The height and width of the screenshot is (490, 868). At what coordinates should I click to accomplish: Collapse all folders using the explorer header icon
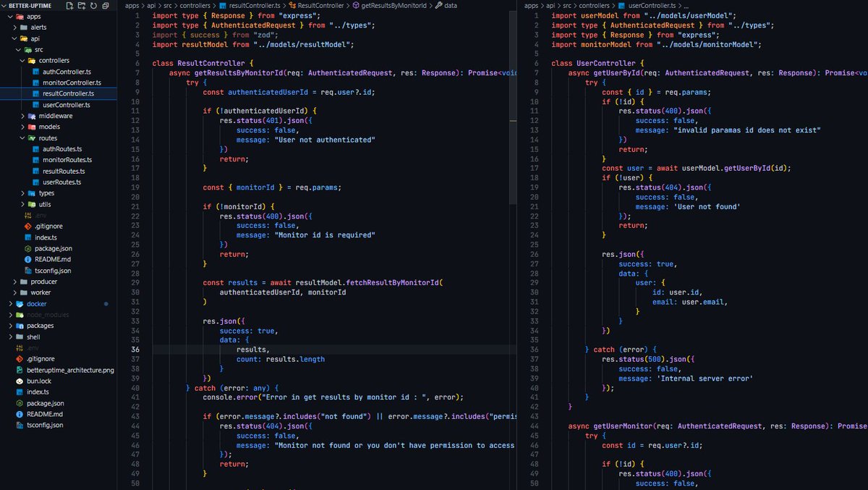106,6
